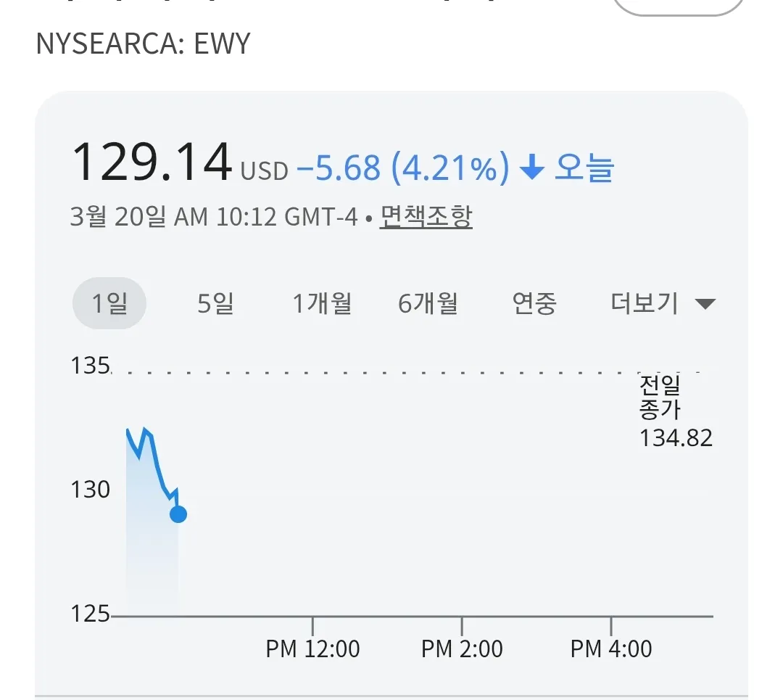783x700 pixels.
Task: Show the 6개월 chart range
Action: [x=428, y=303]
